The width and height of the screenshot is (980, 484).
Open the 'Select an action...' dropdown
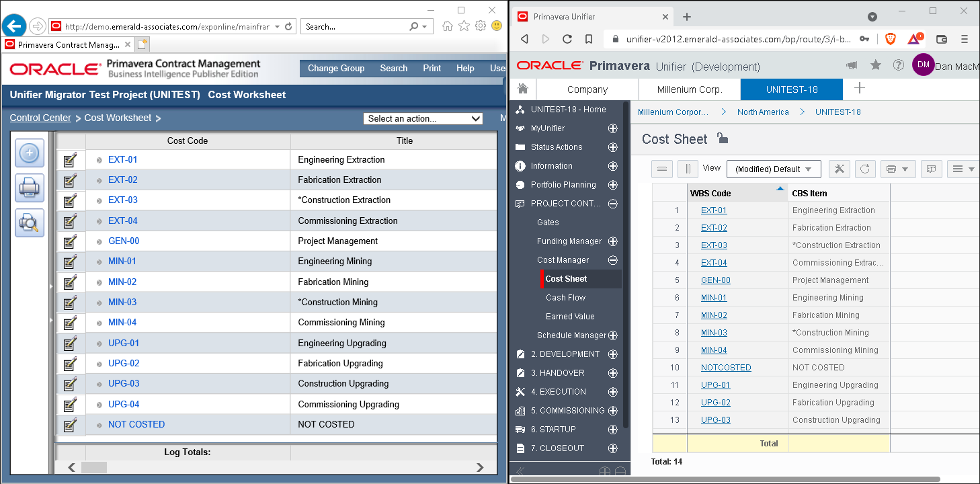(423, 118)
